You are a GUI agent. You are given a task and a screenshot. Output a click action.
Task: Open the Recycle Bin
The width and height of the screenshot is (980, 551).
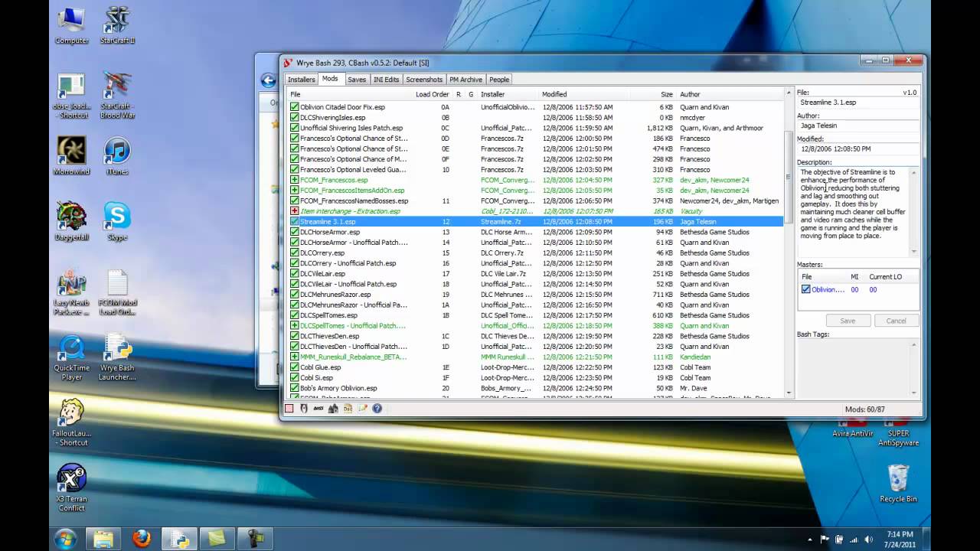pos(897,484)
